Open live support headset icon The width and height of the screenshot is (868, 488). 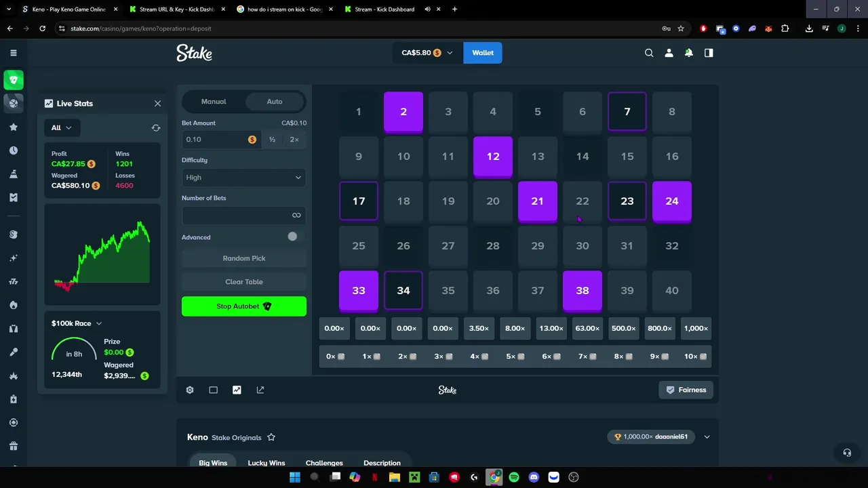(847, 453)
